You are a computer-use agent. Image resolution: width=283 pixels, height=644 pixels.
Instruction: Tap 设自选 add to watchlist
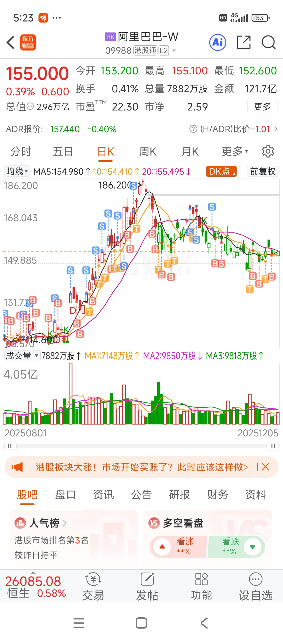coord(255,586)
